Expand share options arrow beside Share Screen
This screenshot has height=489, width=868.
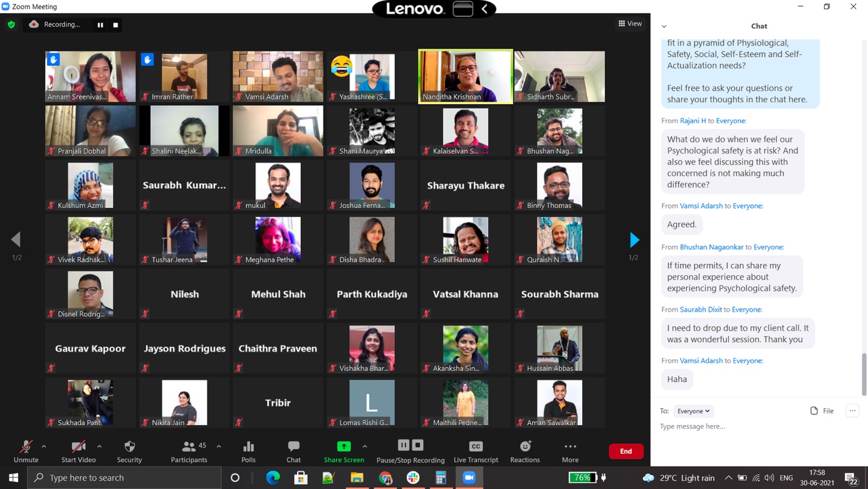point(365,446)
